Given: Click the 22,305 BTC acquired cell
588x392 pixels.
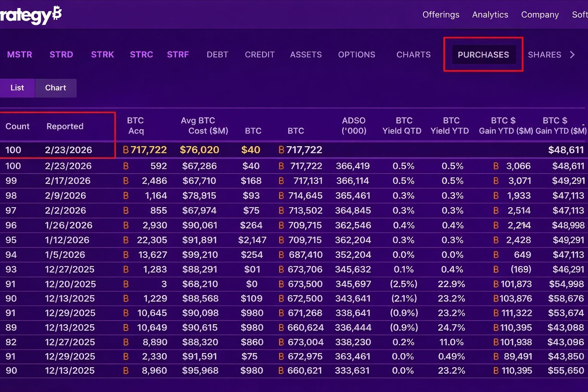Looking at the screenshot, I should pyautogui.click(x=152, y=240).
